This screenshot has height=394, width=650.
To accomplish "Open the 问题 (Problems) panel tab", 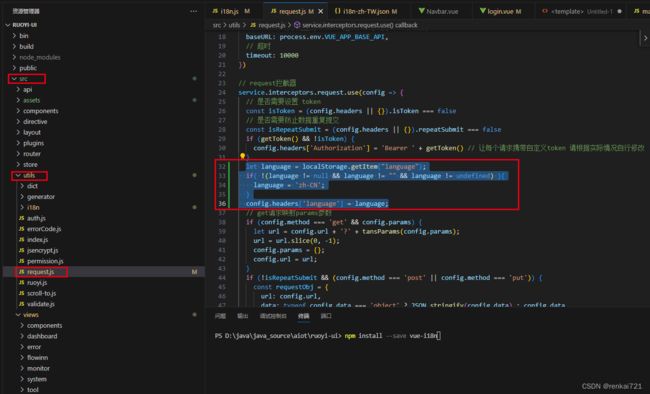I will point(221,316).
